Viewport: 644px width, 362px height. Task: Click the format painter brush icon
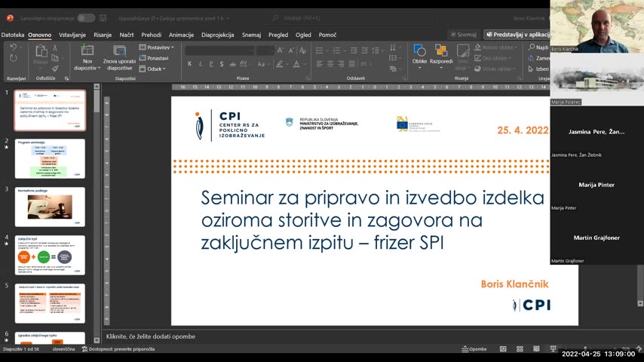[x=55, y=69]
